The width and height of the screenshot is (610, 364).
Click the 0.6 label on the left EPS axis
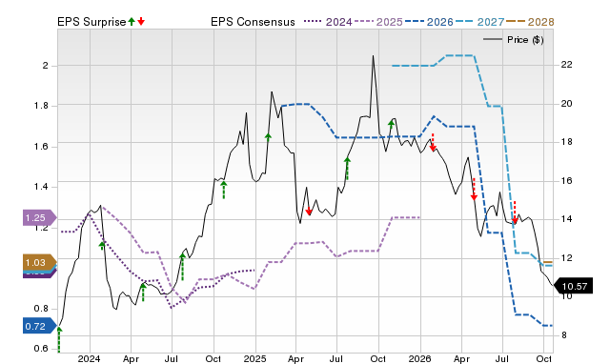41,349
